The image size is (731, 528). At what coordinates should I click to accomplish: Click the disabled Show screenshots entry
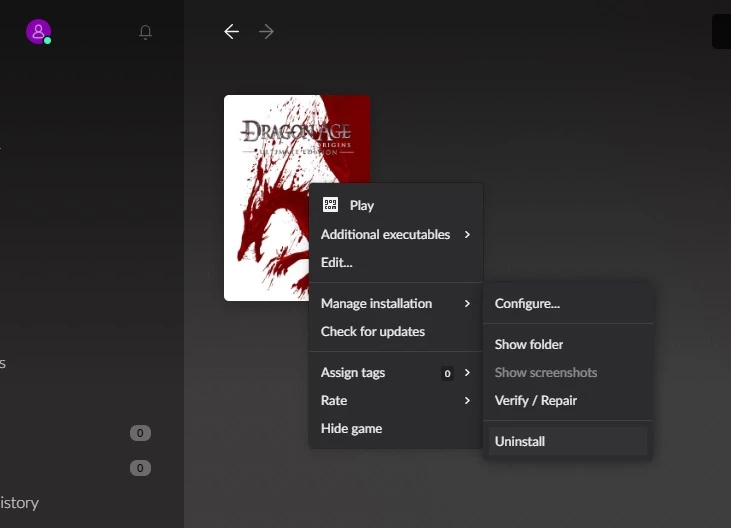click(568, 372)
